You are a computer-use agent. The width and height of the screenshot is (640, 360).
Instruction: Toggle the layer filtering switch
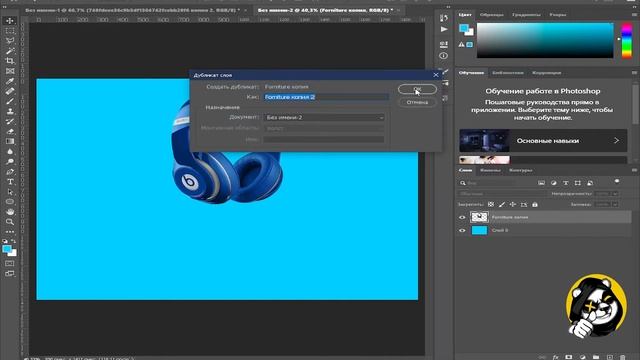617,182
